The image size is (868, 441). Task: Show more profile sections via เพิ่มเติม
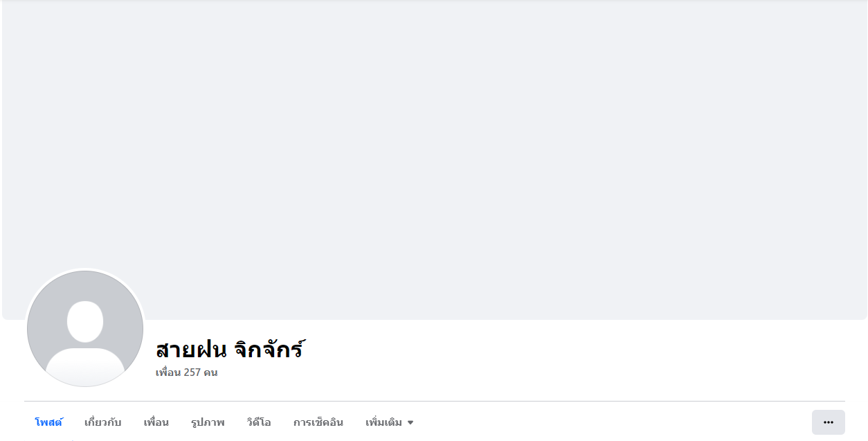tap(389, 422)
